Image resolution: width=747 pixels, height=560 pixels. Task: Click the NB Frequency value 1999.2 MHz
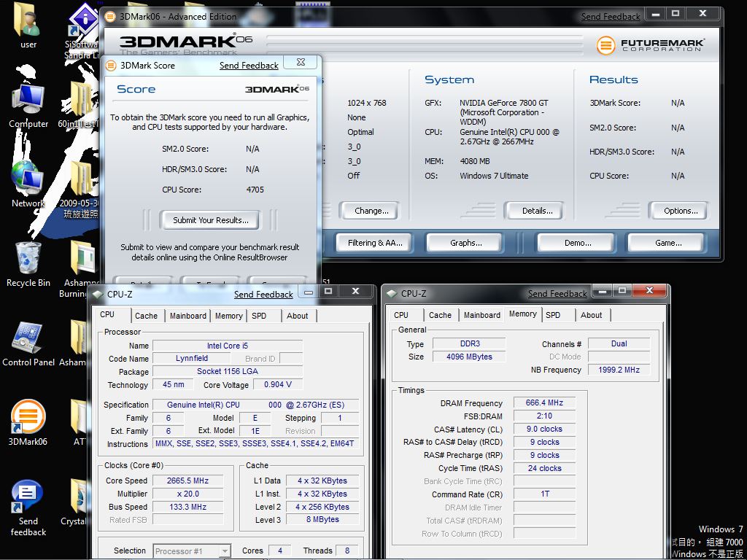point(619,370)
